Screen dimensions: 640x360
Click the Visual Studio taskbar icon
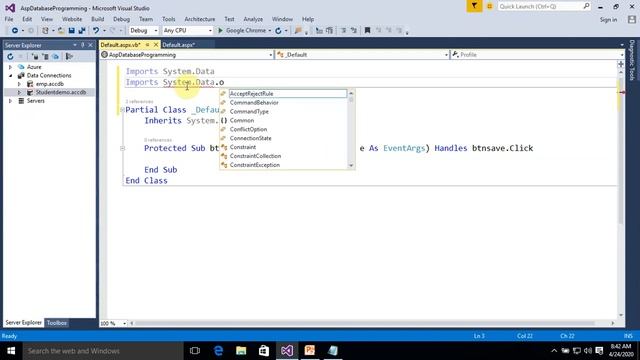[x=287, y=351]
